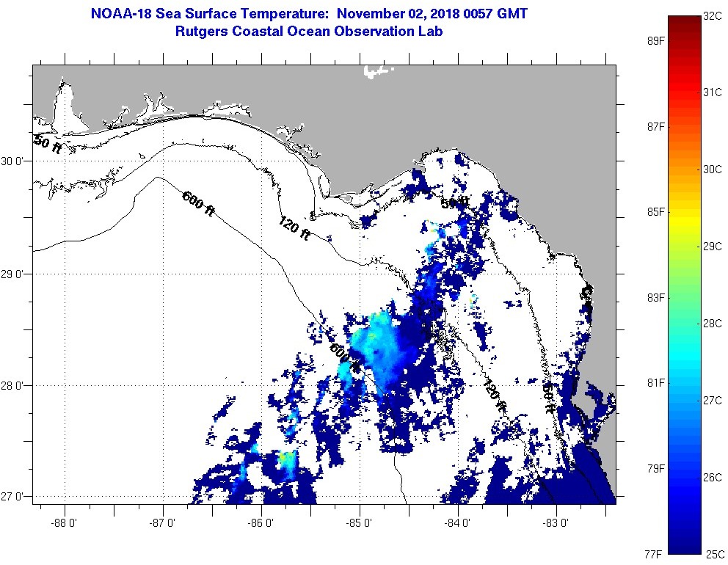Pick the yellow band on the color bar
Image resolution: width=728 pixels, height=565 pixels.
682,233
